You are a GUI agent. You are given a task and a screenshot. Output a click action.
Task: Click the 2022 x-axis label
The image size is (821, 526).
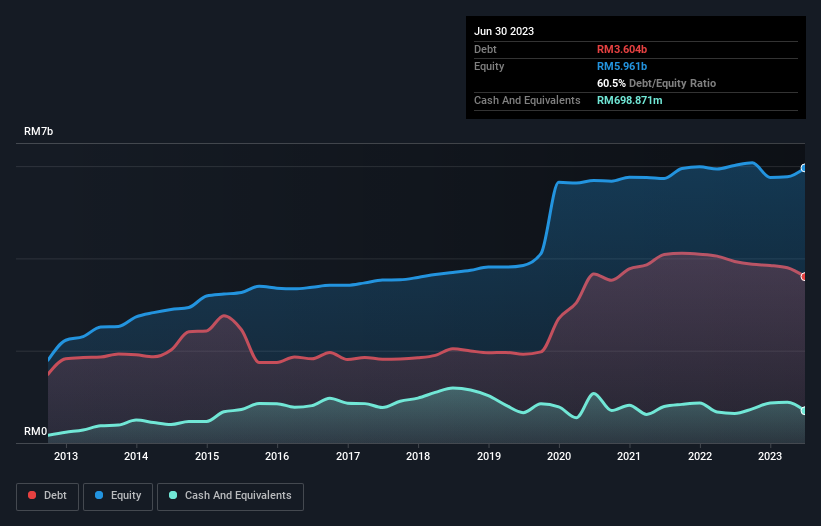(x=700, y=456)
